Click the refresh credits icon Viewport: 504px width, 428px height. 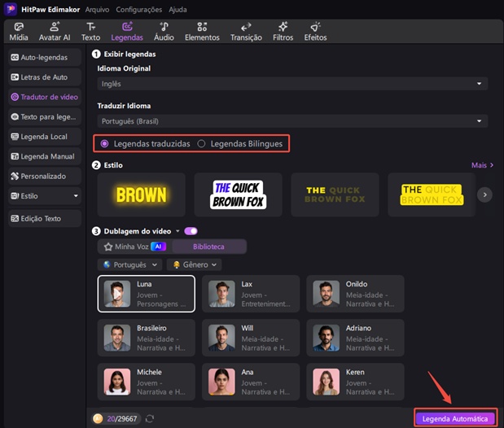(150, 418)
